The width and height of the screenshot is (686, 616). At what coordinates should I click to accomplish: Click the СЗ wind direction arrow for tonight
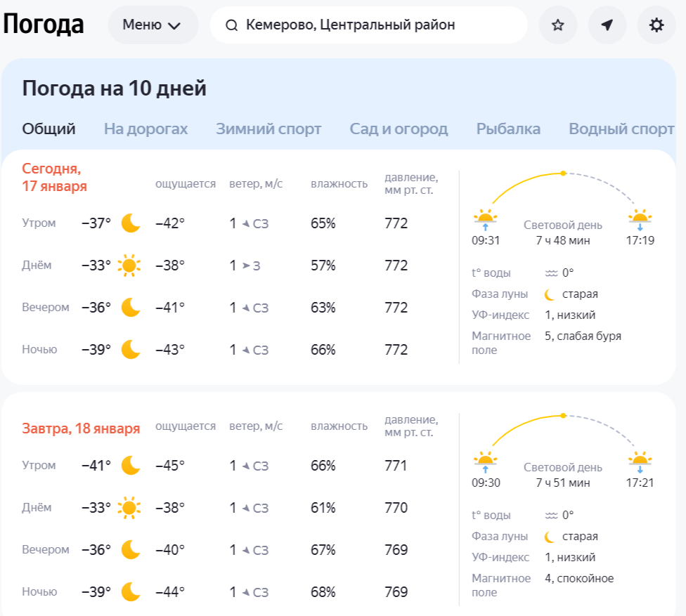[245, 349]
